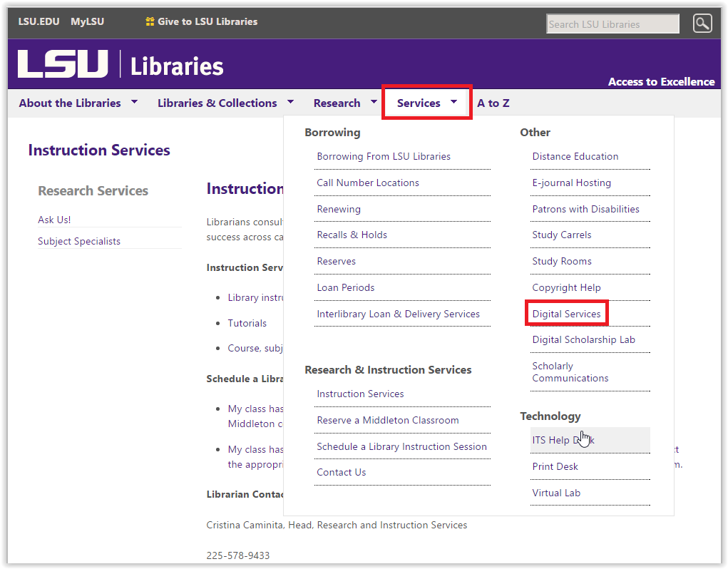Screen dimensions: 728x569
Task: Expand the Research menu dropdown arrow
Action: click(374, 101)
